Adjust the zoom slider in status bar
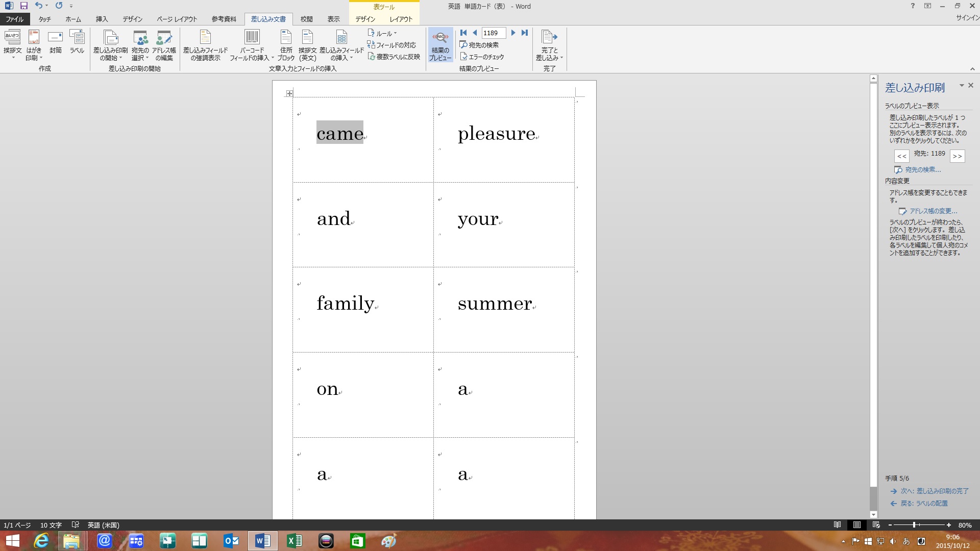The width and height of the screenshot is (980, 551). coord(914,525)
